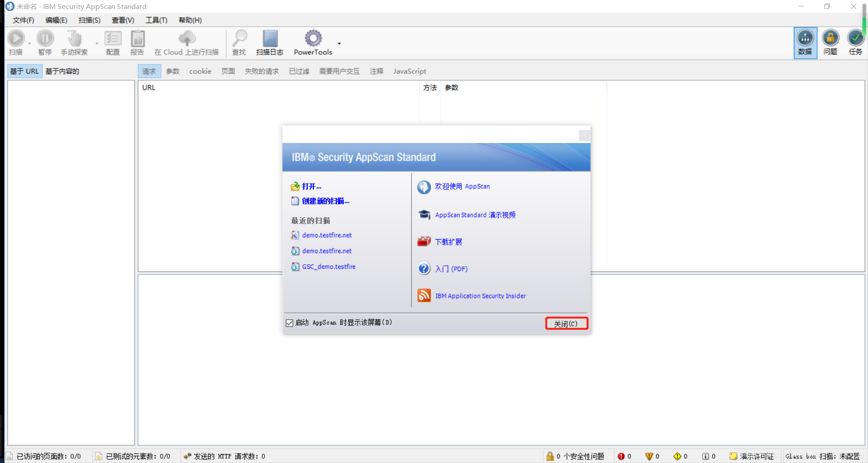Open the GSC_demo.testfire recent scan
This screenshot has height=463, width=868.
(329, 267)
